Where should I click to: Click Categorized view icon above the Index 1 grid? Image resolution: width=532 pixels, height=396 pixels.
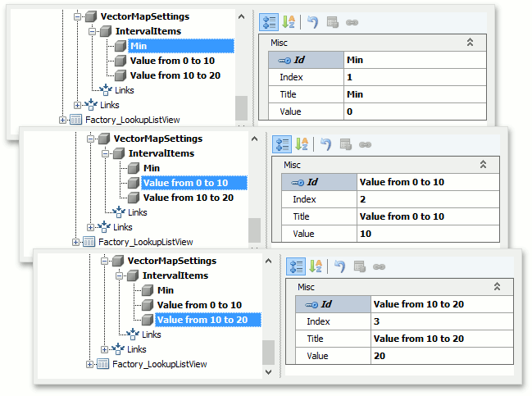coord(268,22)
